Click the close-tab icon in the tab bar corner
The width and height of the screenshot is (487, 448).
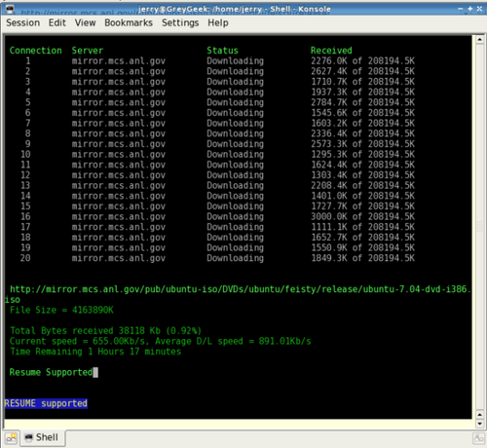point(478,438)
